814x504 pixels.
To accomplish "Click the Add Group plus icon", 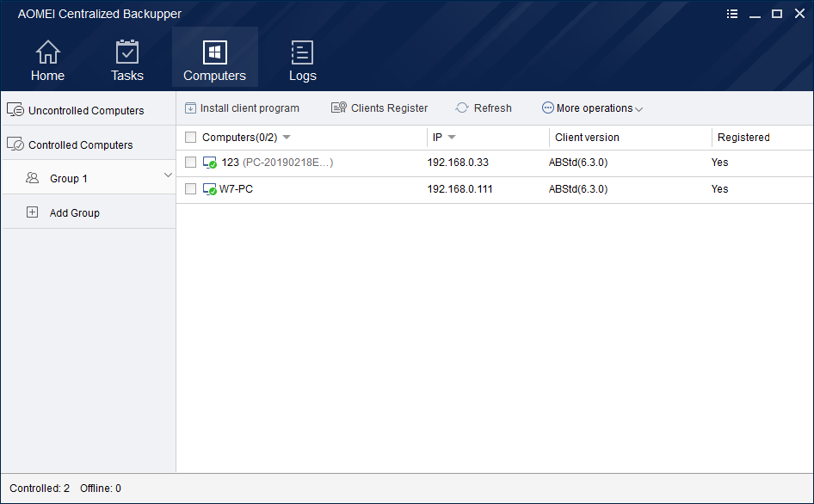I will click(x=32, y=212).
